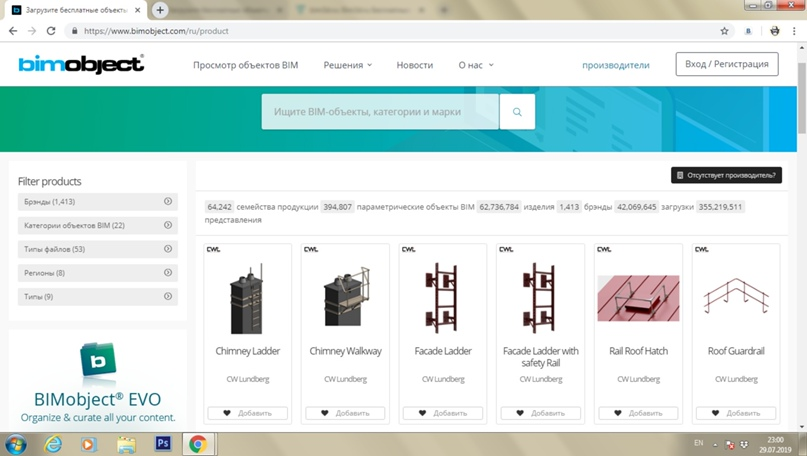Screen dimensions: 807x456
Task: Open Photoshop from the taskbar
Action: tap(163, 443)
